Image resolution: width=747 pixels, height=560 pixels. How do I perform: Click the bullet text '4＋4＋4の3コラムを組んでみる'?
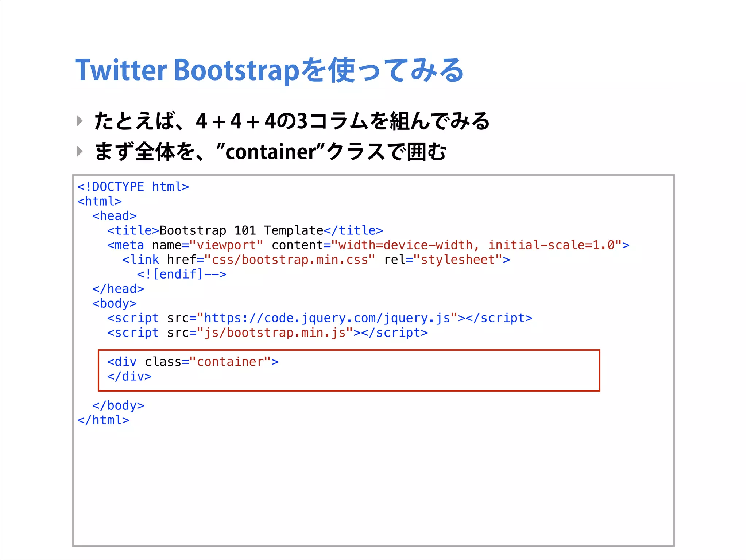(342, 121)
